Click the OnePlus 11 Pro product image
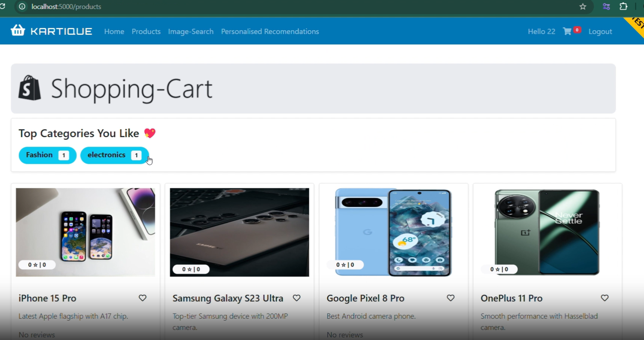 click(x=547, y=232)
